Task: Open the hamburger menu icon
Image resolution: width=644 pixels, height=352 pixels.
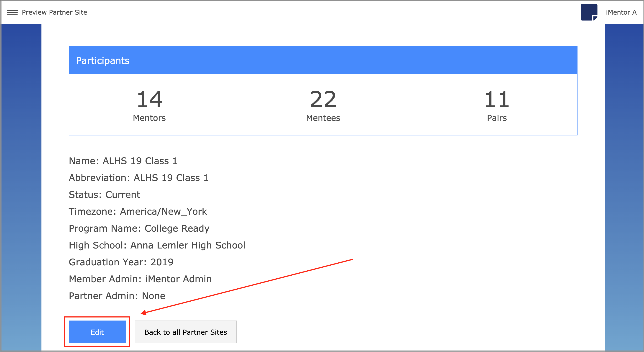Action: (x=12, y=12)
